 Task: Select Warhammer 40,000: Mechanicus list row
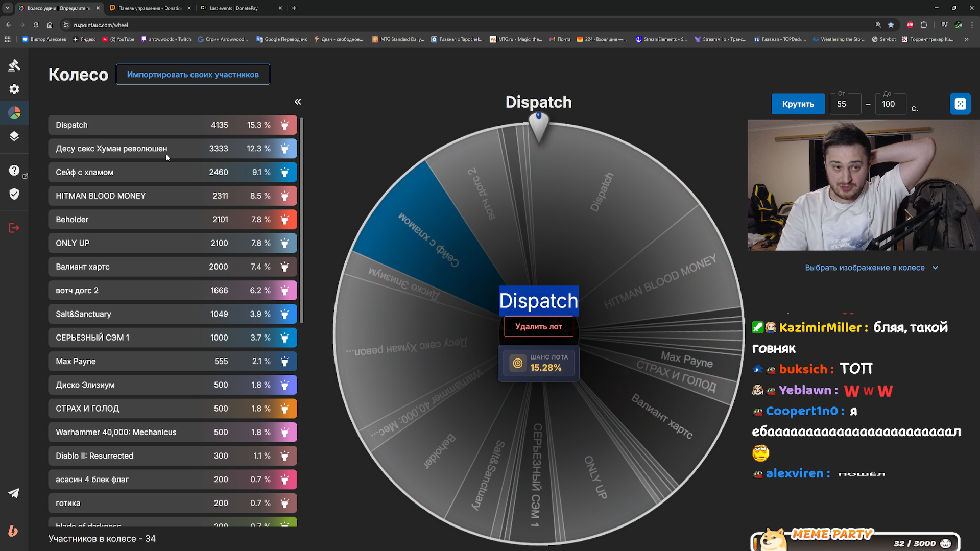[x=173, y=432]
